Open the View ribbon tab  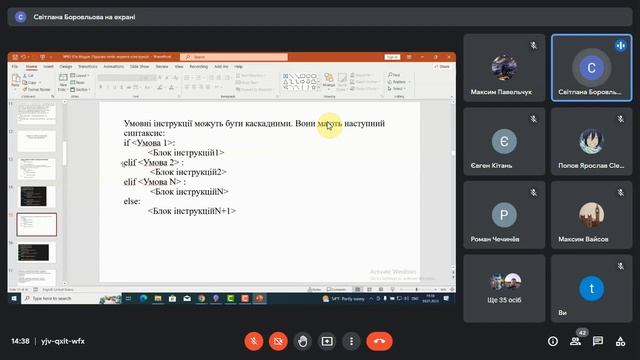click(x=179, y=66)
